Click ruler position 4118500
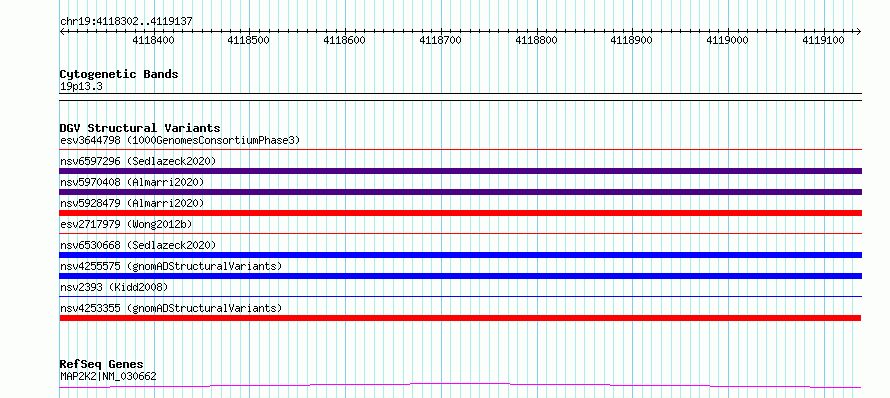Screen dimensions: 890x398 coord(249,40)
